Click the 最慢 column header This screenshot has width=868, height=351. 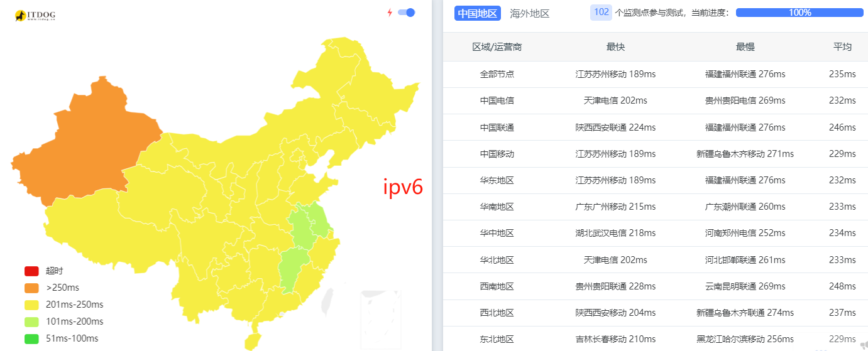(x=745, y=47)
